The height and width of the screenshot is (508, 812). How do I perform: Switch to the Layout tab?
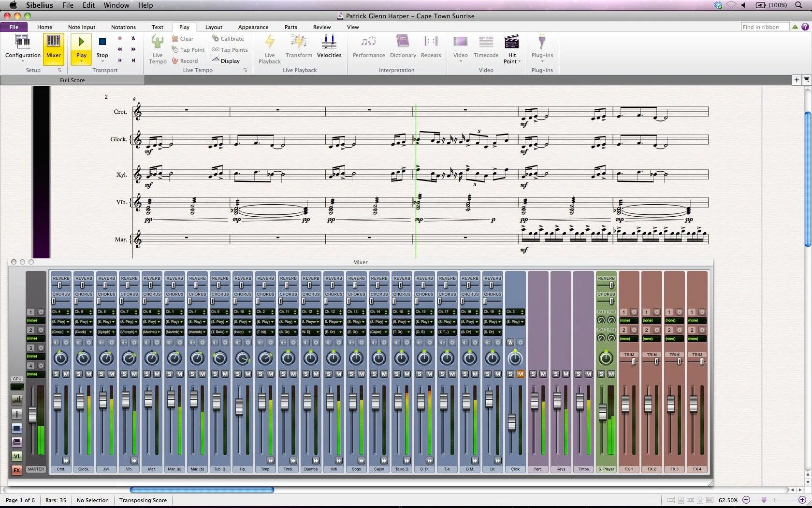[x=214, y=27]
